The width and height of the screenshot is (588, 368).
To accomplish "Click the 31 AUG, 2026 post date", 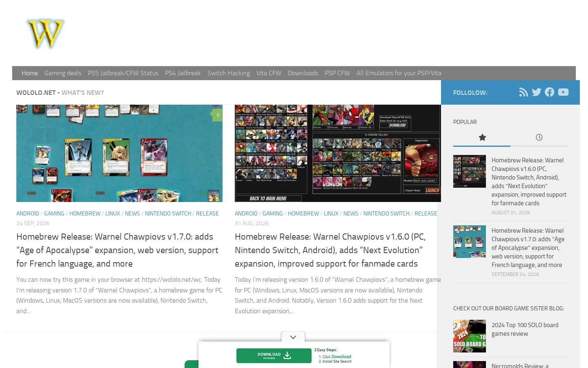I will click(252, 223).
